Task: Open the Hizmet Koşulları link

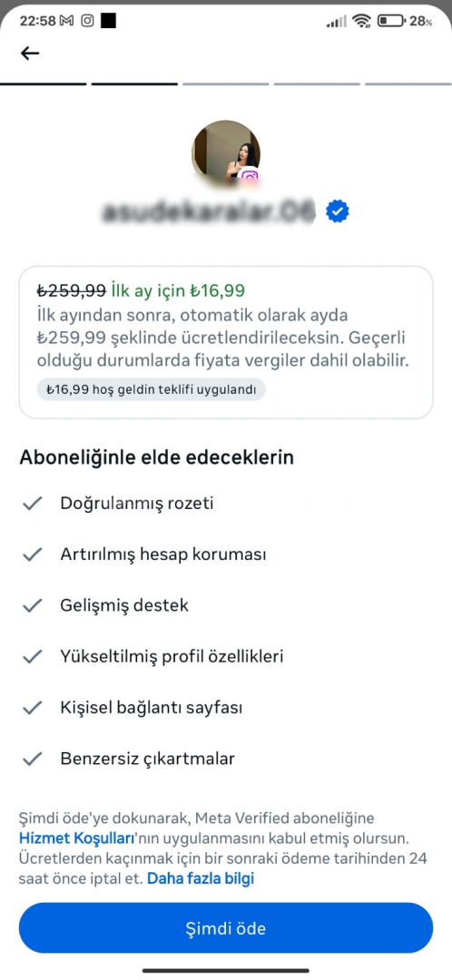Action: tap(77, 838)
